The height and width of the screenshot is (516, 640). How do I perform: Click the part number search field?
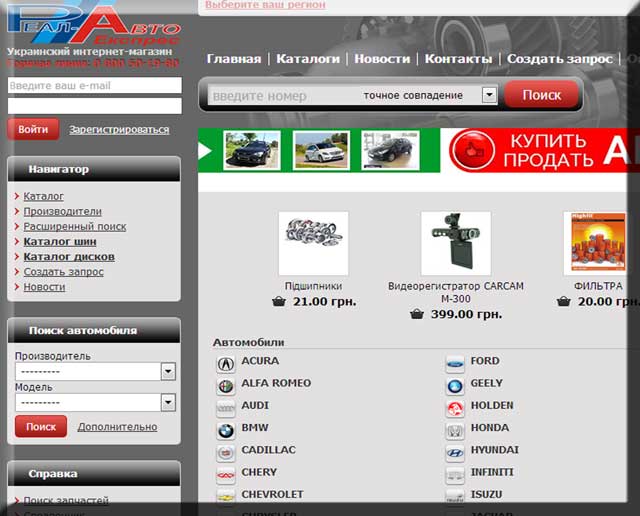coord(280,96)
